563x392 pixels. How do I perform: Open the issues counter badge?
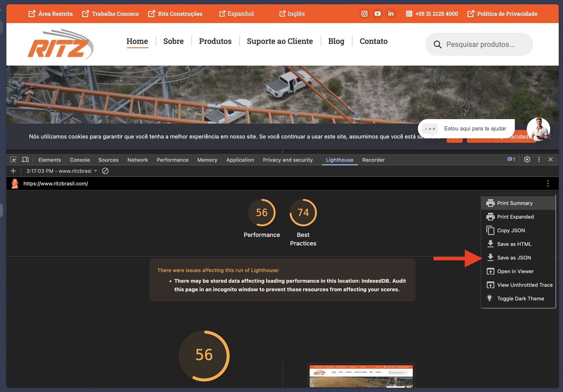pyautogui.click(x=511, y=159)
